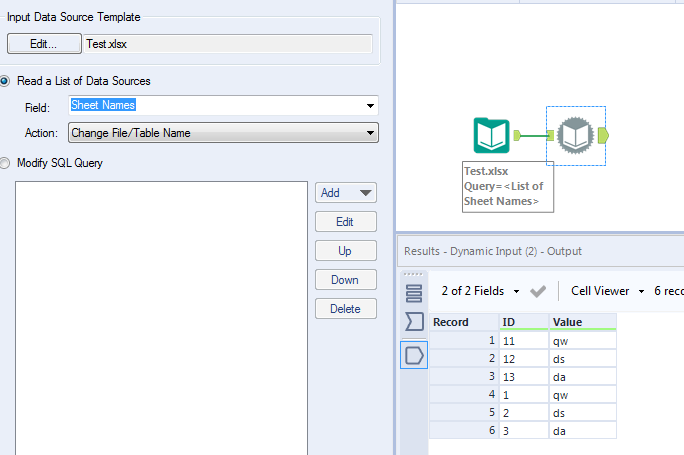Show the results metadata sigma icon

tap(414, 322)
